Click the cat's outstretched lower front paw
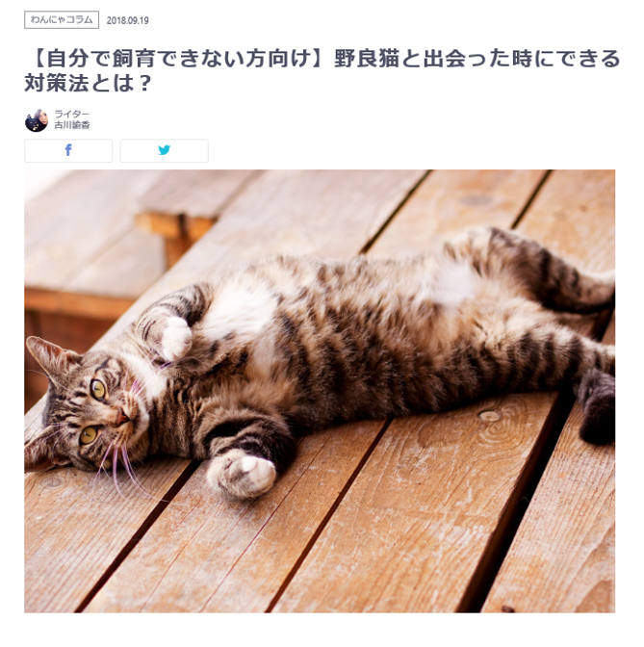Viewport: 644px width, 647px height. [242, 475]
